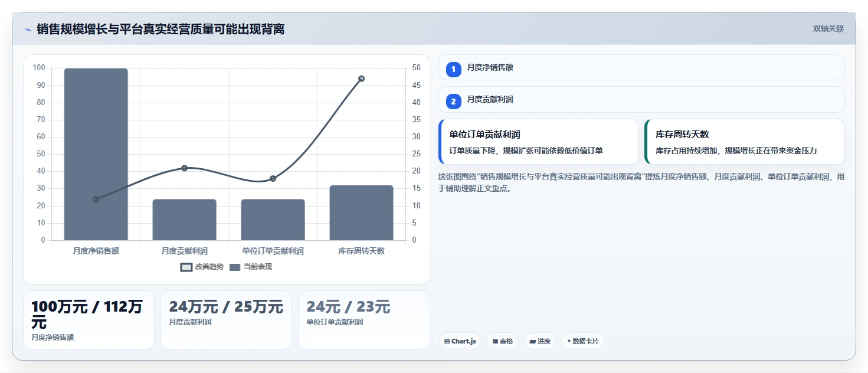
Task: Click x-axis label 库存周转天数
Action: click(361, 251)
